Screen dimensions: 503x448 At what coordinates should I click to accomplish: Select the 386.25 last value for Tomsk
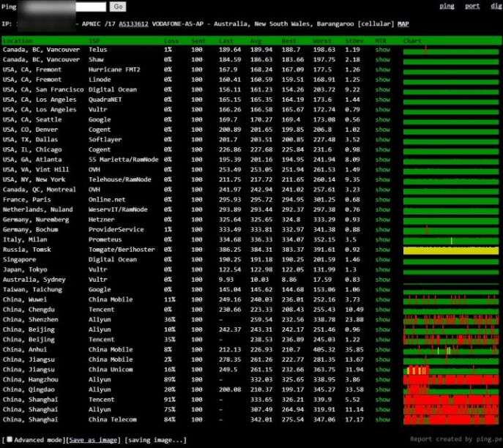[x=230, y=250]
